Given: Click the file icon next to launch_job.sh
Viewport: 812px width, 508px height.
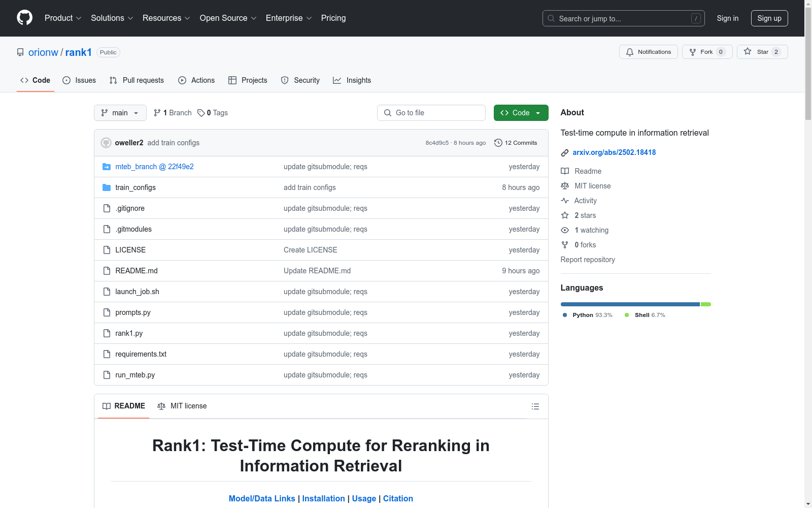Looking at the screenshot, I should [x=107, y=292].
